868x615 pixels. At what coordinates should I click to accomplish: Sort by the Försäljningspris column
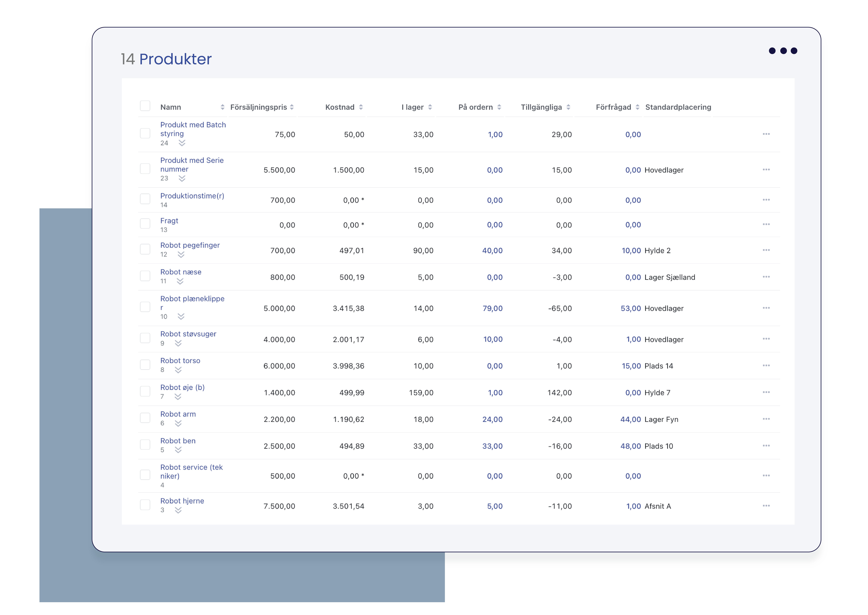coord(292,107)
